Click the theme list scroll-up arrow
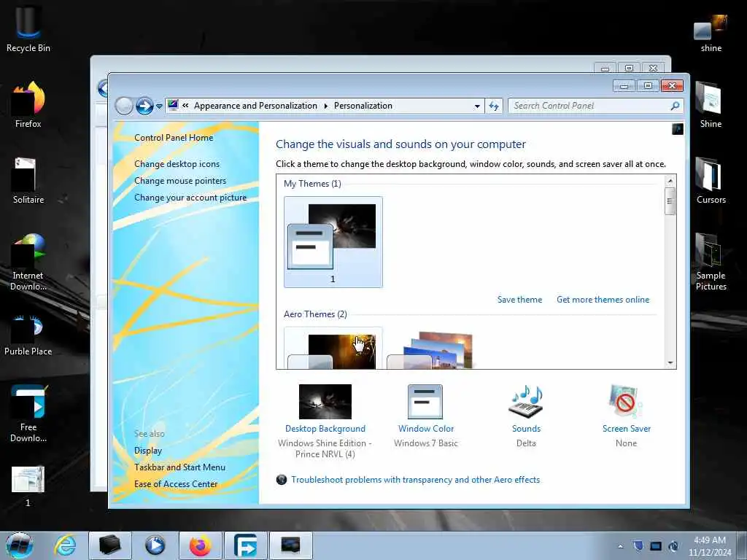The width and height of the screenshot is (747, 560). pos(670,181)
